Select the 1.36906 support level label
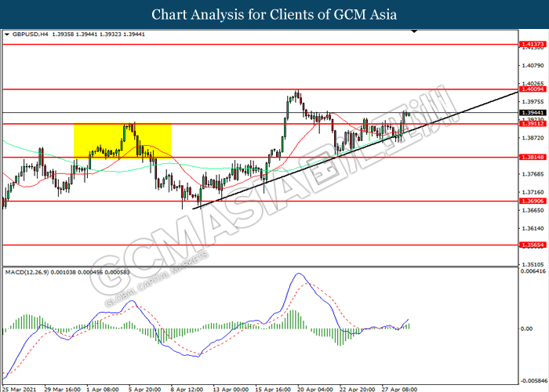Screen dimensions: 549x392 click(x=533, y=201)
